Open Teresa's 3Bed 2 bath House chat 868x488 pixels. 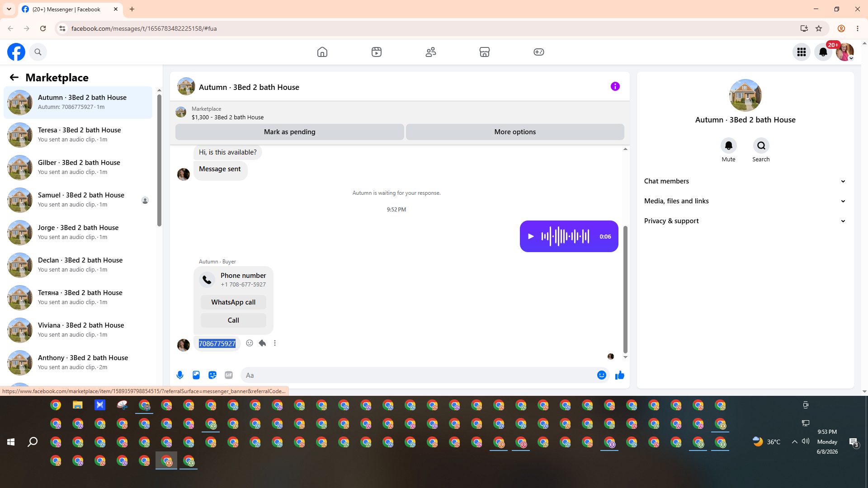(x=78, y=135)
